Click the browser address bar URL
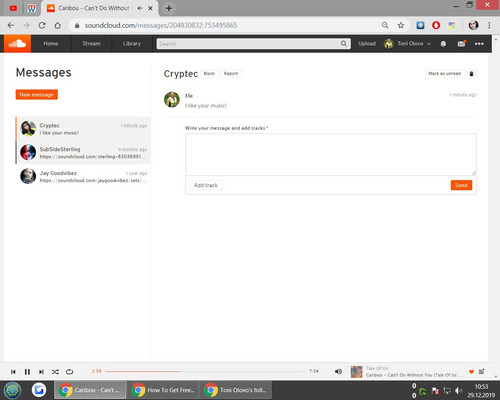 (161, 25)
